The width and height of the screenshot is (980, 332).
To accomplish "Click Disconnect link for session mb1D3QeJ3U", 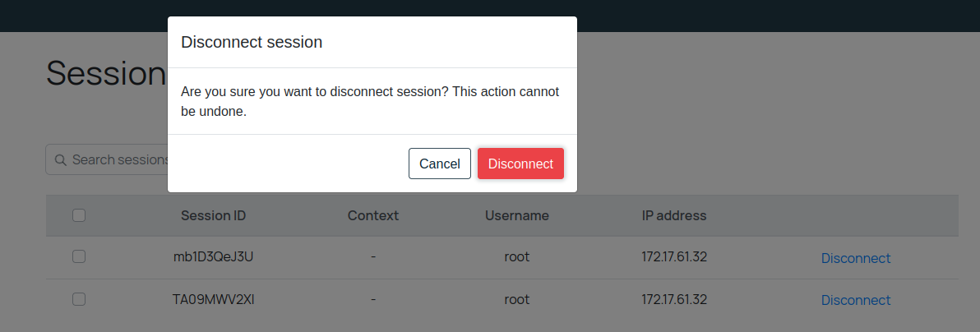I will coord(855,258).
